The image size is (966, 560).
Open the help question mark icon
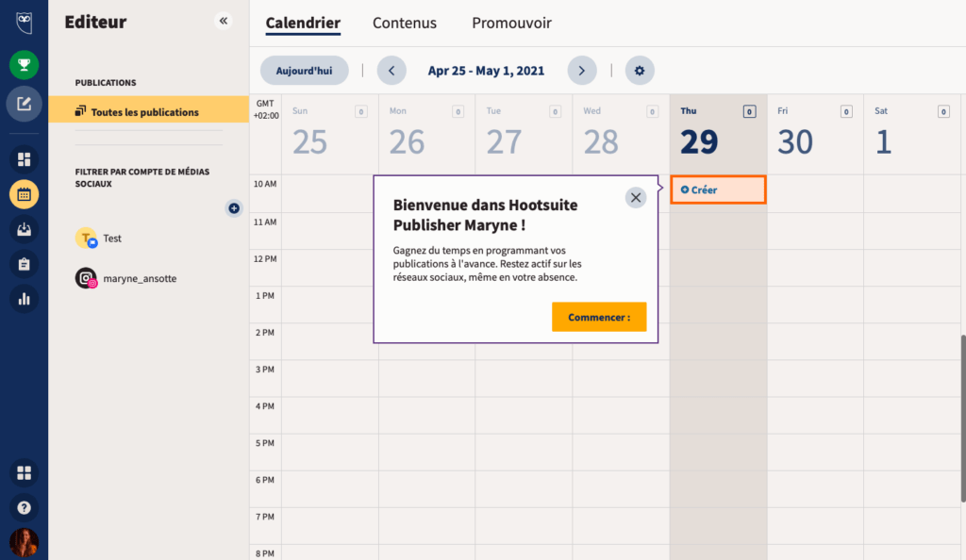tap(24, 507)
